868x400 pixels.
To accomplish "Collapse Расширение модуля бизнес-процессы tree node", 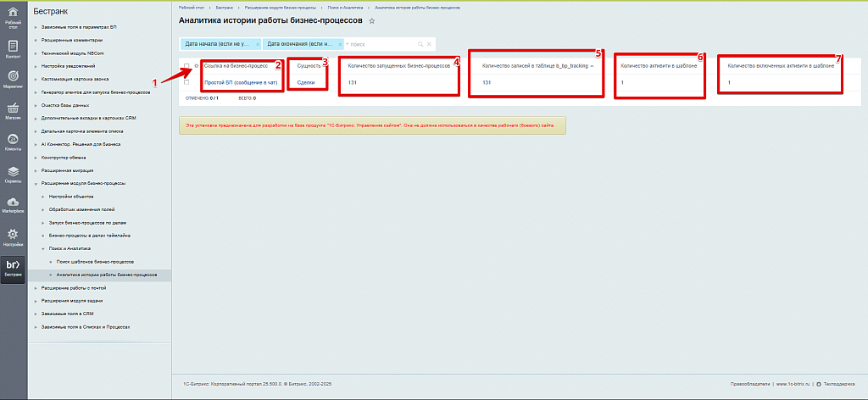I will (x=36, y=183).
